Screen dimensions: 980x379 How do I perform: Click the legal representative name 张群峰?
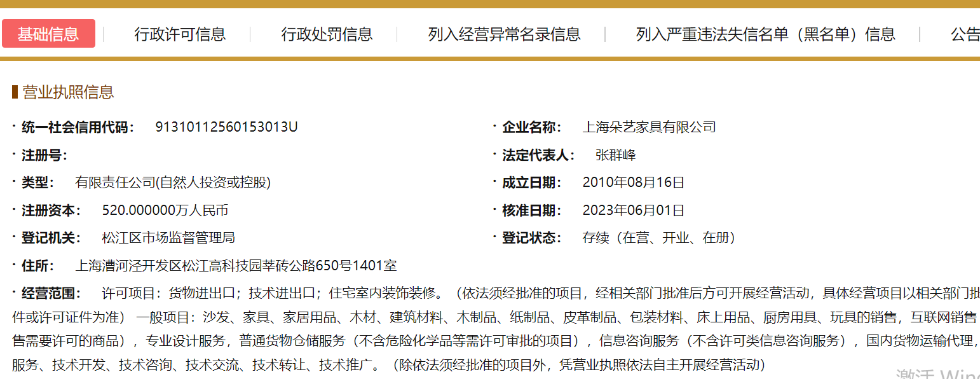pyautogui.click(x=615, y=155)
